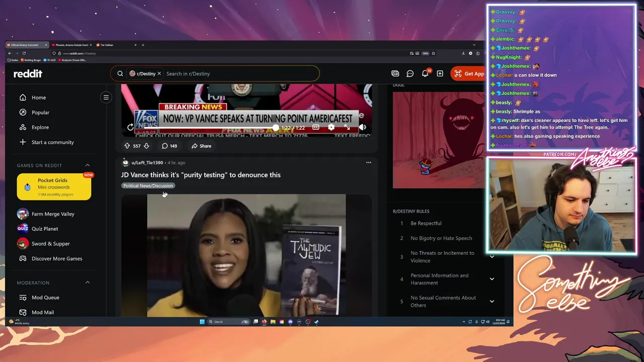Click the No Bigotry or Hate Speech rule
644x362 pixels.
click(441, 238)
